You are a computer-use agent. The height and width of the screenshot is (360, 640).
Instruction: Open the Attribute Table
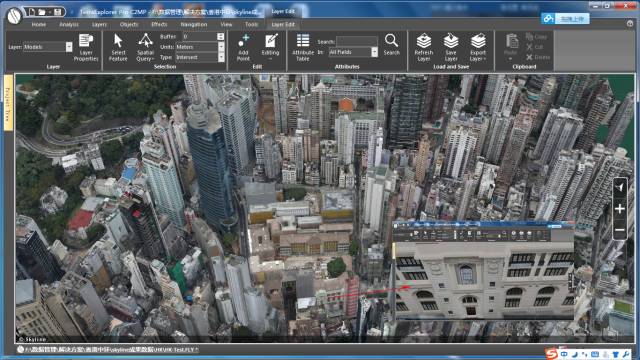pyautogui.click(x=302, y=48)
